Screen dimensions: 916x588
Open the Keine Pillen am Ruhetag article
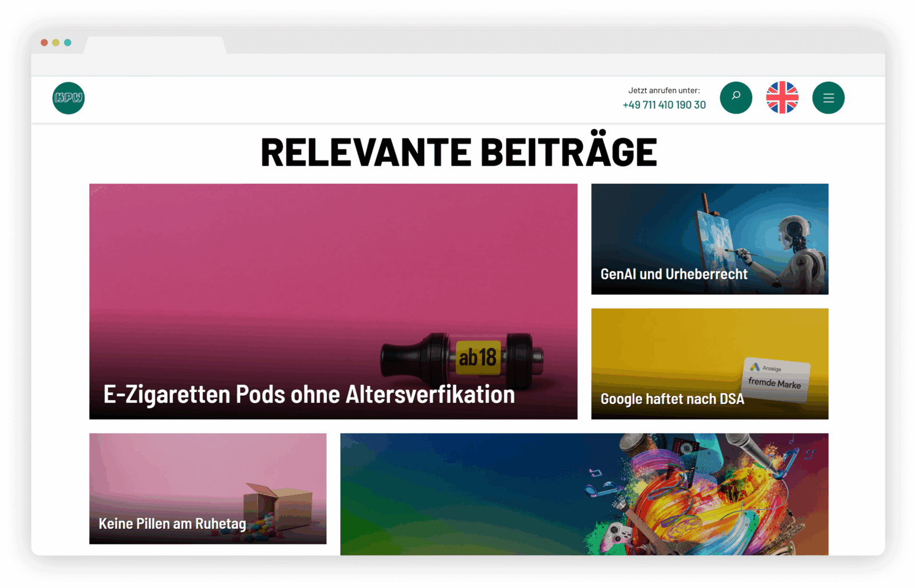tap(208, 488)
